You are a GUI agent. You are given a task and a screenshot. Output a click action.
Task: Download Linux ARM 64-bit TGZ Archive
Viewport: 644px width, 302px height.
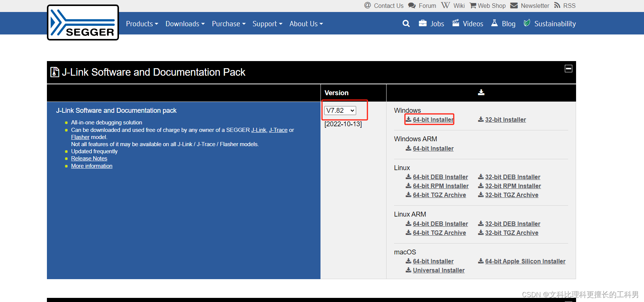439,233
